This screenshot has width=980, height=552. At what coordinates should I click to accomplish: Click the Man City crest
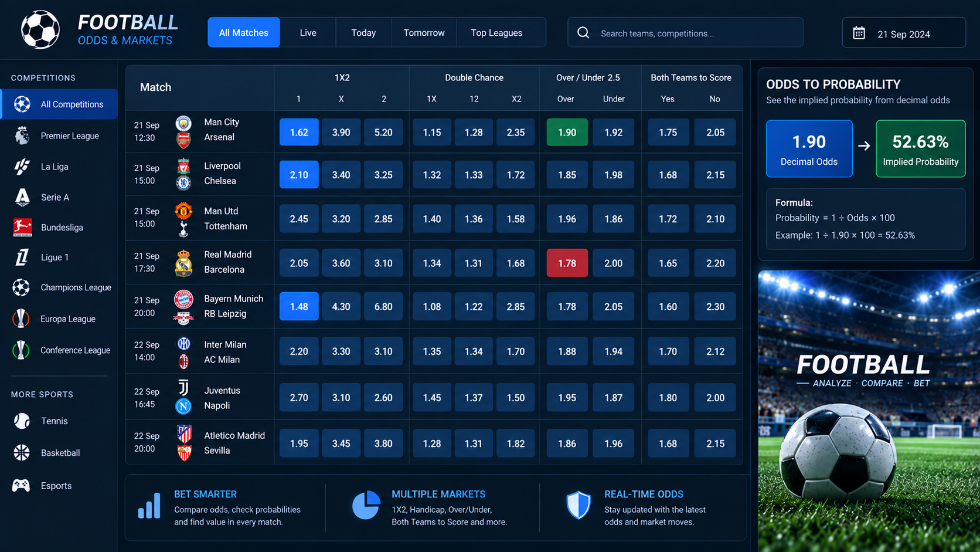click(x=183, y=124)
